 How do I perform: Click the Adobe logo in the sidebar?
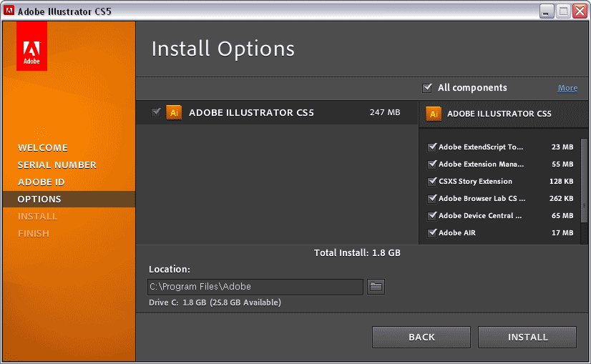tap(31, 46)
